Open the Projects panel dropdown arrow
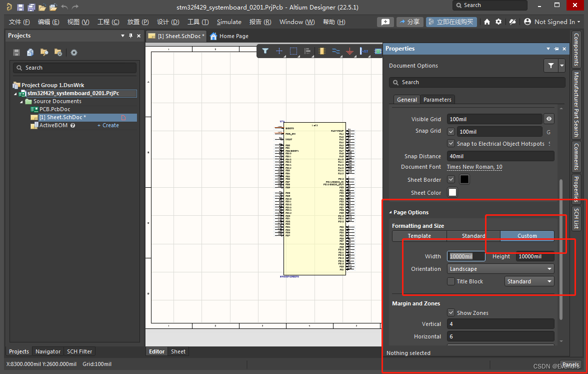Screen dimensions: 588x374 122,36
